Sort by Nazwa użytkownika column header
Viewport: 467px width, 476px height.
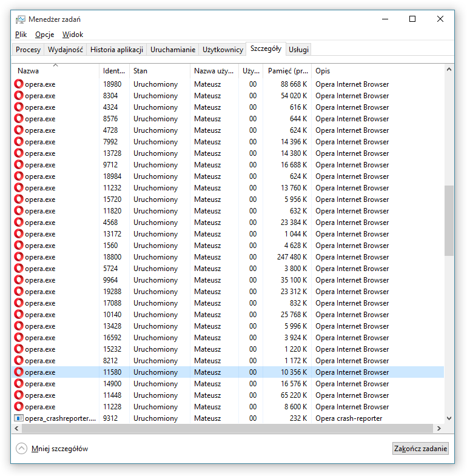(214, 71)
